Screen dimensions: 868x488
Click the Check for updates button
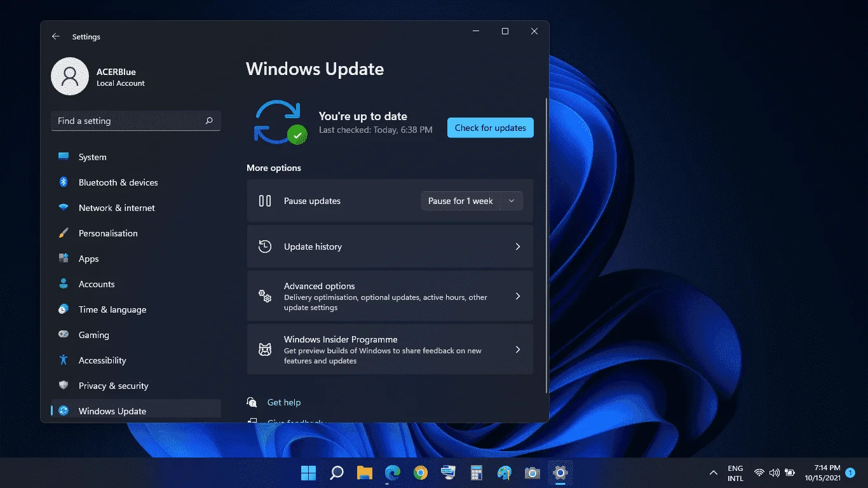click(490, 128)
